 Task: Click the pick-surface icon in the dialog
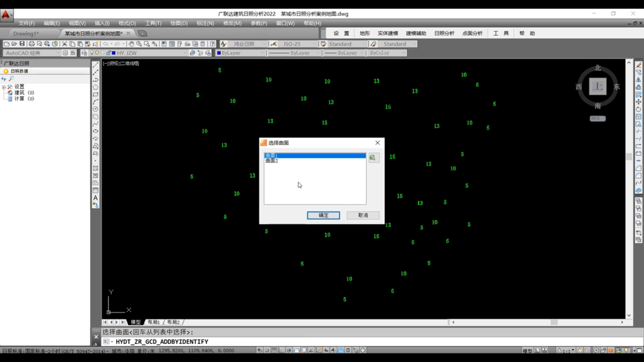pyautogui.click(x=374, y=158)
